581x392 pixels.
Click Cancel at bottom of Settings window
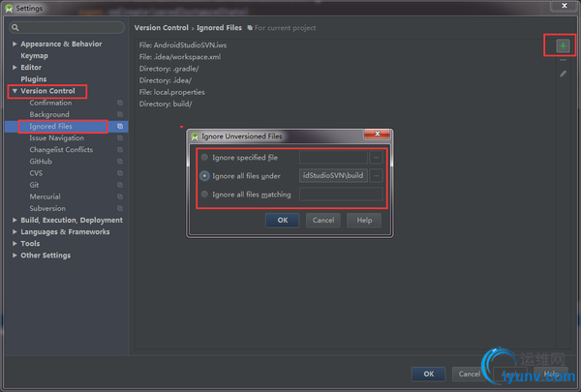pos(469,374)
